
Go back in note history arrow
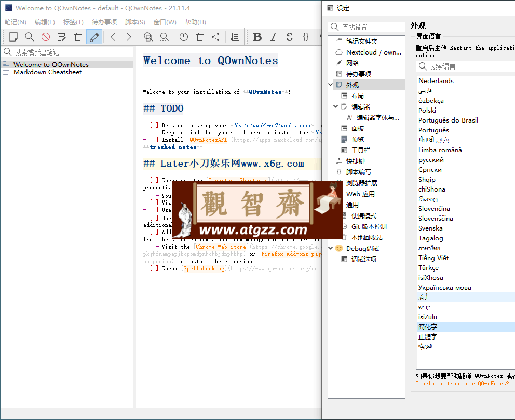tap(113, 37)
